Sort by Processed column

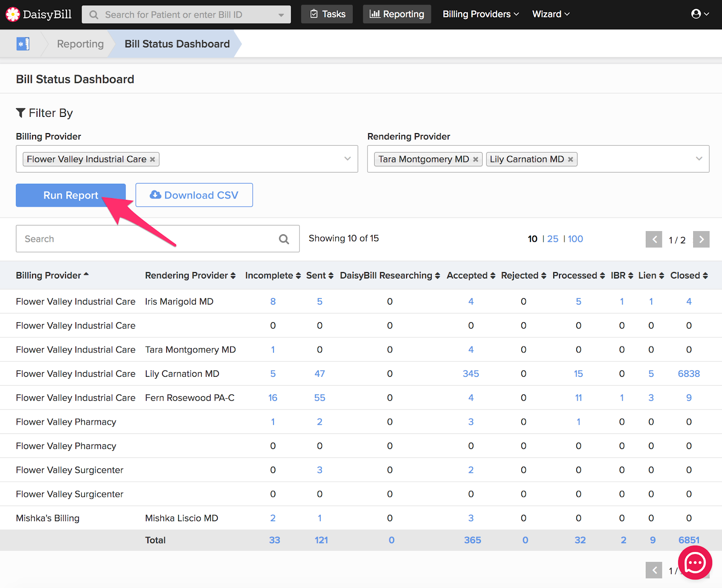[579, 275]
